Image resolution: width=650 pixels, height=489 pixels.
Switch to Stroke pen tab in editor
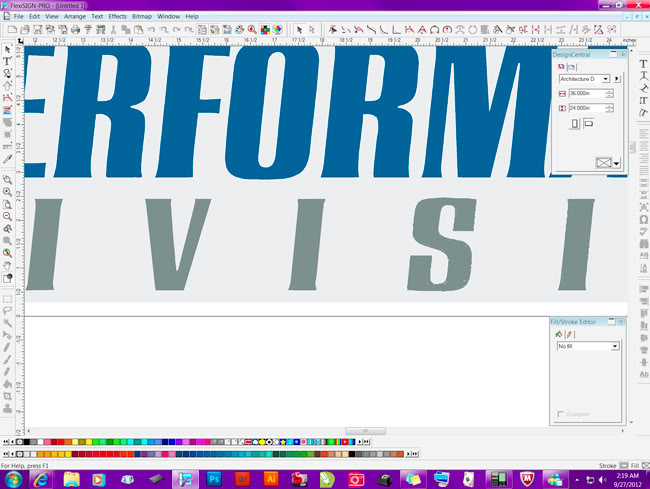pos(569,334)
